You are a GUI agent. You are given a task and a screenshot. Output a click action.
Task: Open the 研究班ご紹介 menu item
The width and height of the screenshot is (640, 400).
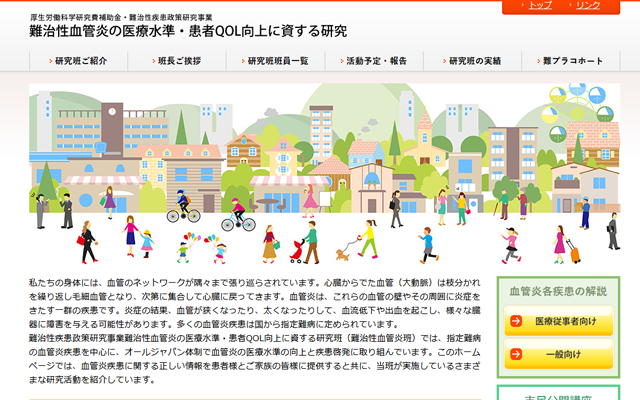pyautogui.click(x=81, y=61)
